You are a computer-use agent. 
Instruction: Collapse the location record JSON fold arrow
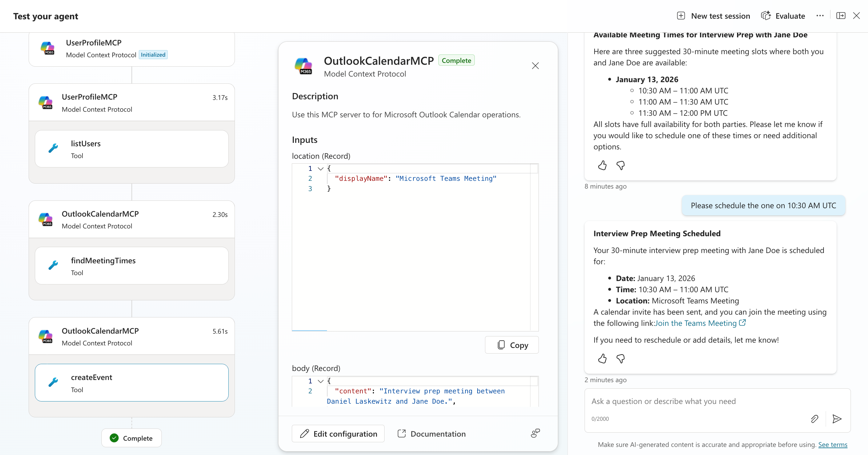[x=320, y=168]
